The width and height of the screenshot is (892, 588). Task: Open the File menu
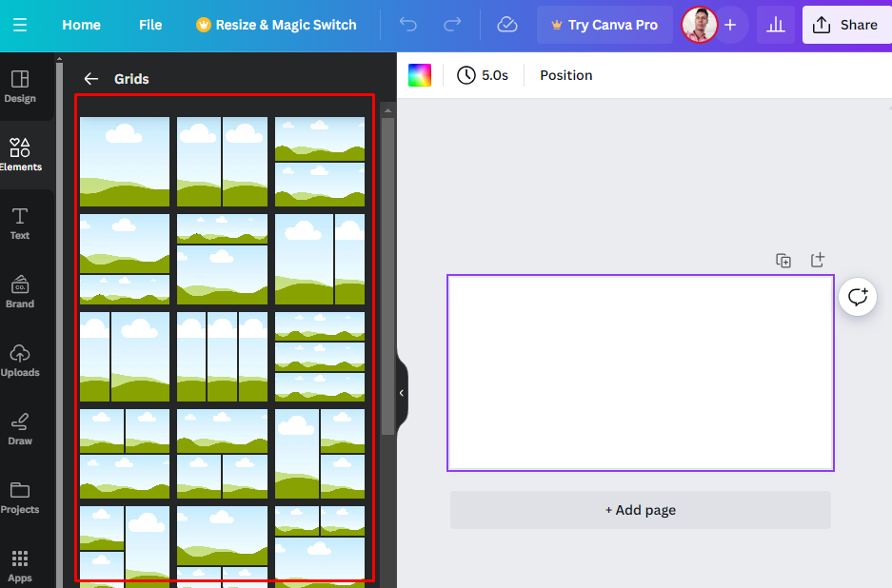(x=149, y=24)
